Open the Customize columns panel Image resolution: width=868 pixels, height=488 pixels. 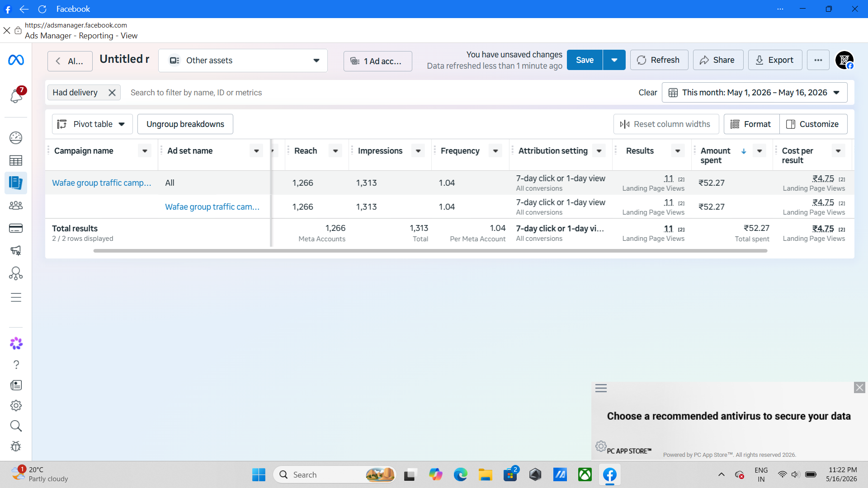tap(813, 124)
